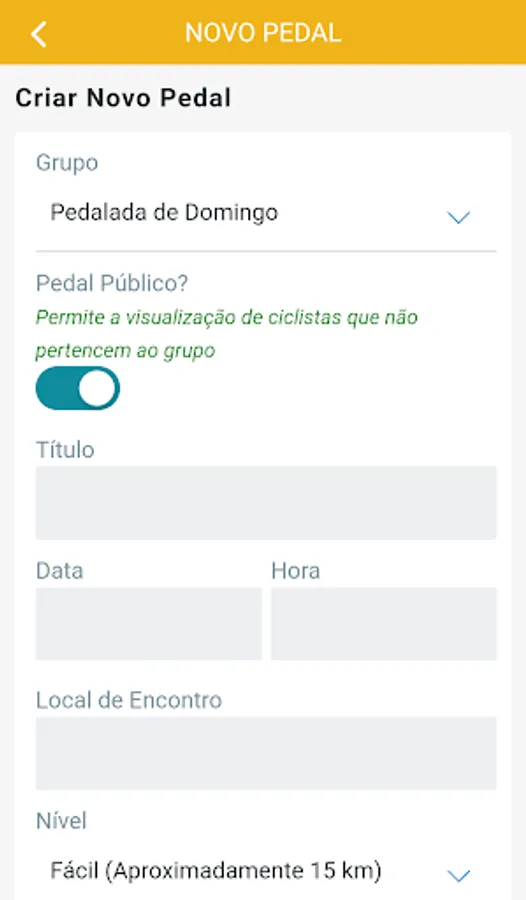
Task: Click the Grupo label
Action: (67, 163)
